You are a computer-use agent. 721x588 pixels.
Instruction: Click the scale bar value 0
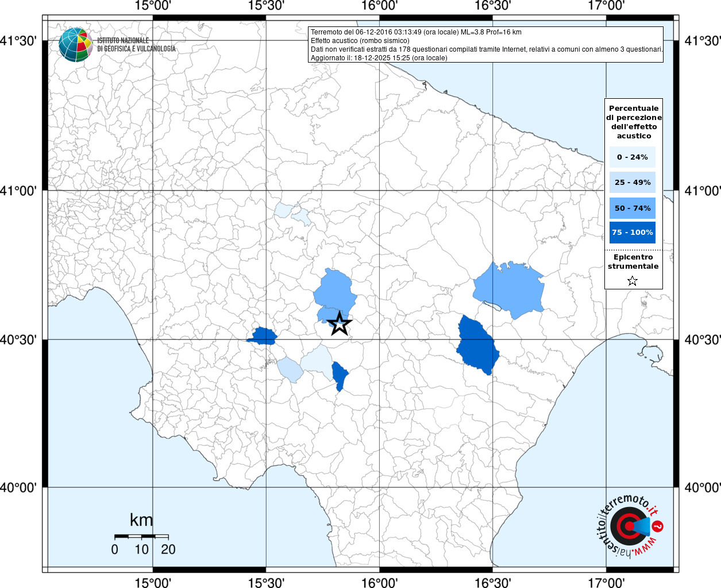coord(115,550)
